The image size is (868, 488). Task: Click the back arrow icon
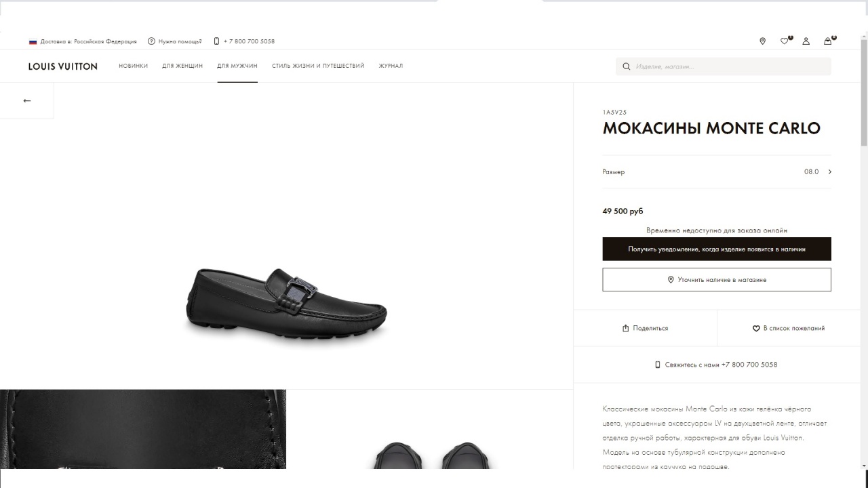[27, 100]
